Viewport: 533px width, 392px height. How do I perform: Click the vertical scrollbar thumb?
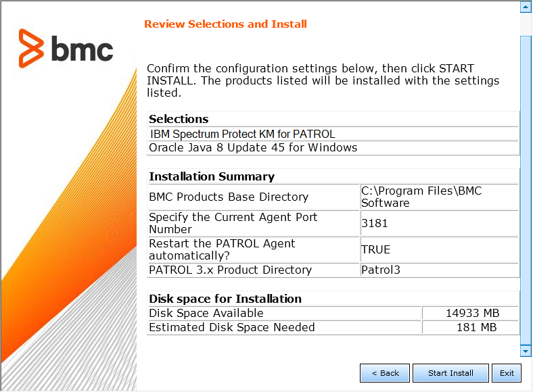click(526, 190)
